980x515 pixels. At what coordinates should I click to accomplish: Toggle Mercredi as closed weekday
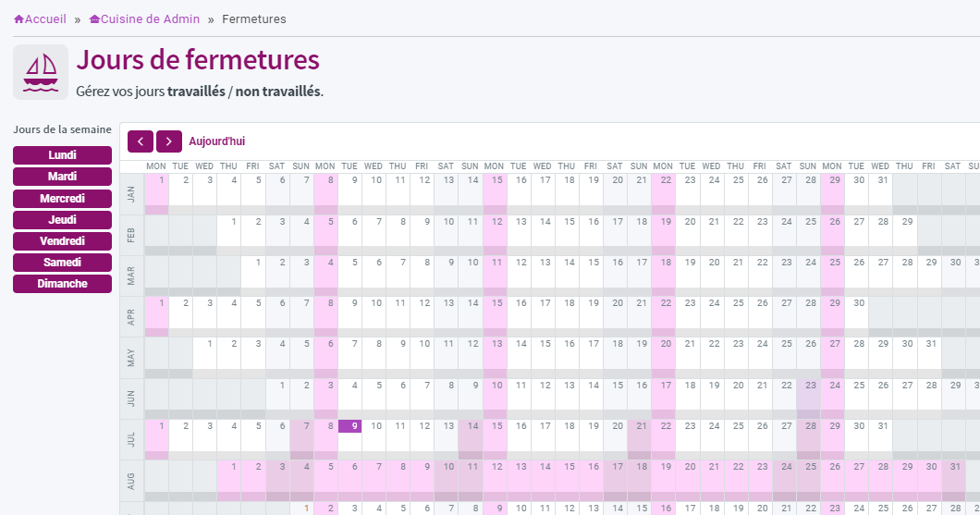[x=63, y=198]
